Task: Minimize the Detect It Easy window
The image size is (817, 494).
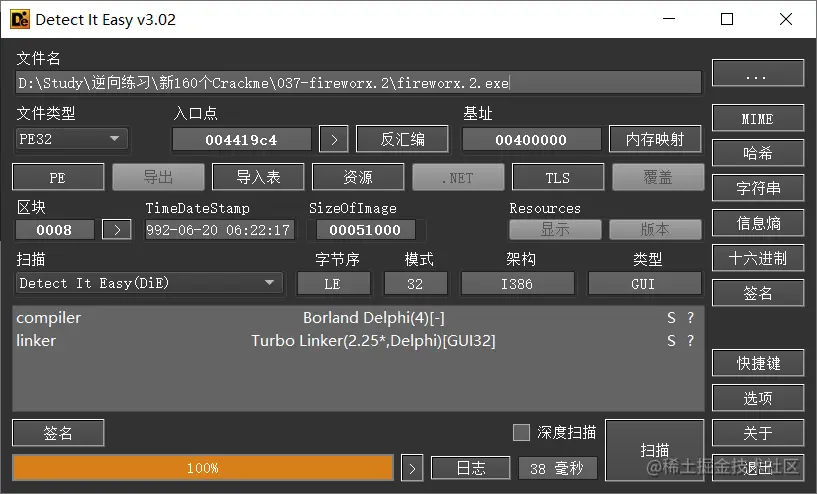Action: [669, 19]
